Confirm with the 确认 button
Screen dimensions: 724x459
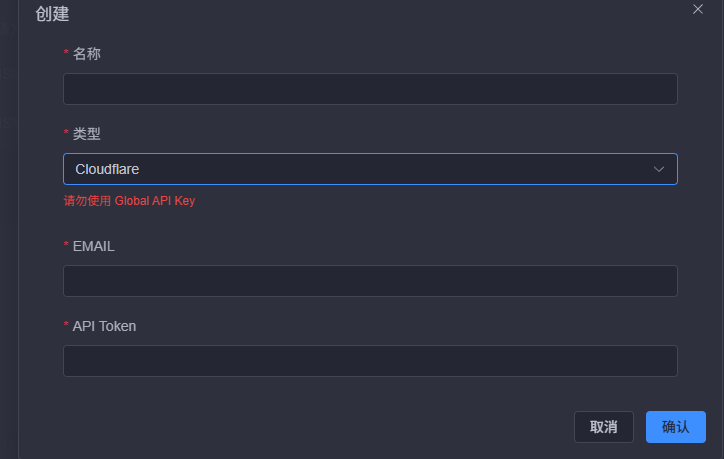[x=675, y=427]
